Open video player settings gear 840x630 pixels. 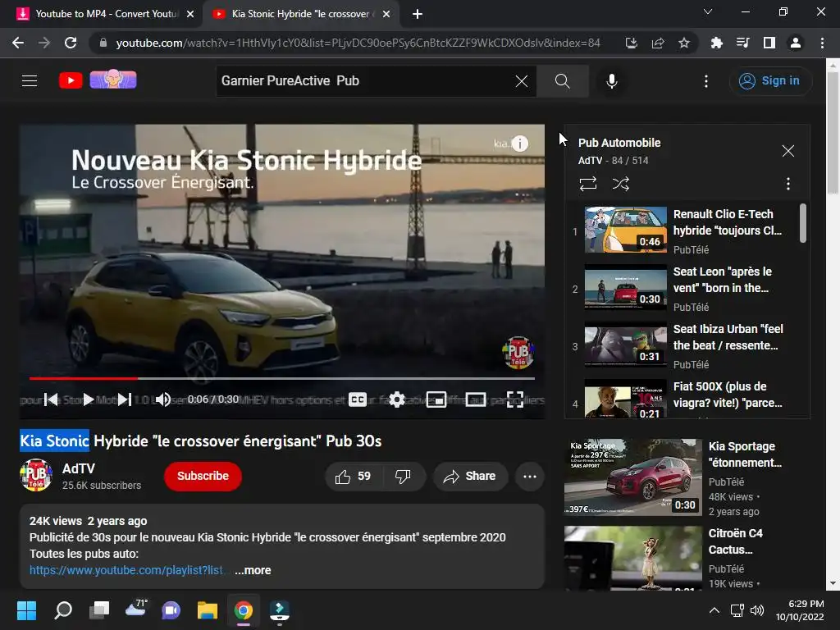point(397,399)
